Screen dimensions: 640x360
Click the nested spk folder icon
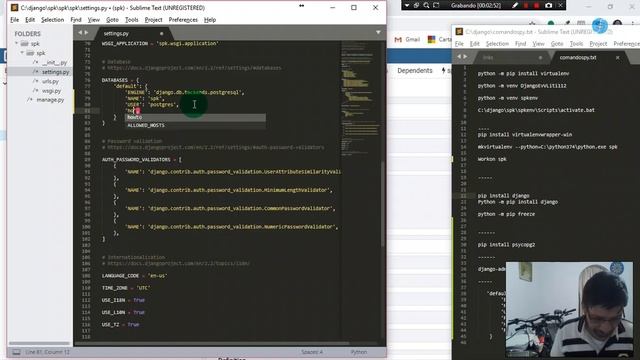click(30, 53)
